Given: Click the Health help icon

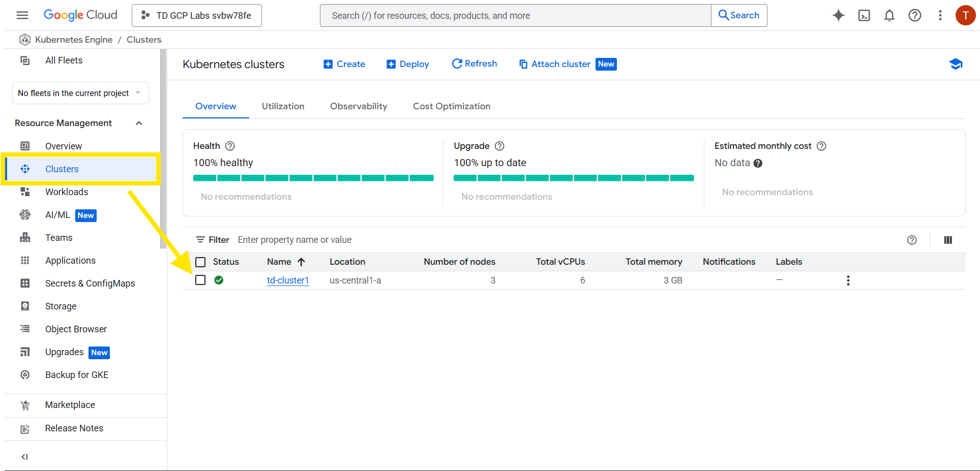Looking at the screenshot, I should (230, 146).
